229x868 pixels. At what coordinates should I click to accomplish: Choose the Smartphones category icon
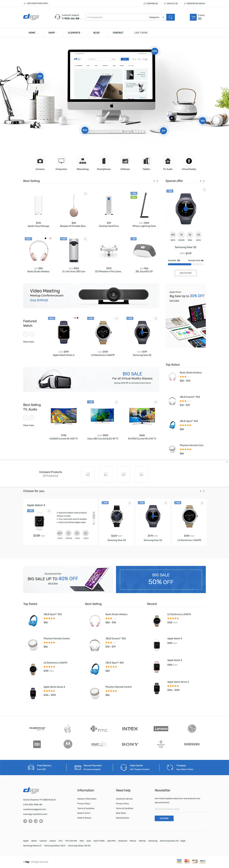click(x=104, y=161)
